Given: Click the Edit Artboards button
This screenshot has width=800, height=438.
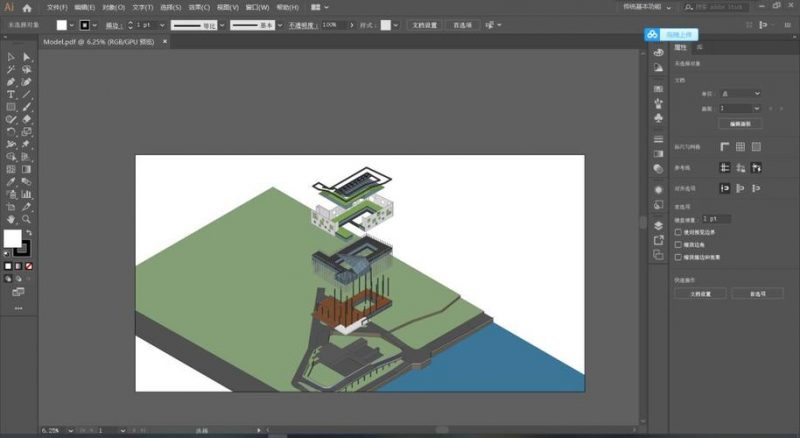Looking at the screenshot, I should (x=740, y=124).
